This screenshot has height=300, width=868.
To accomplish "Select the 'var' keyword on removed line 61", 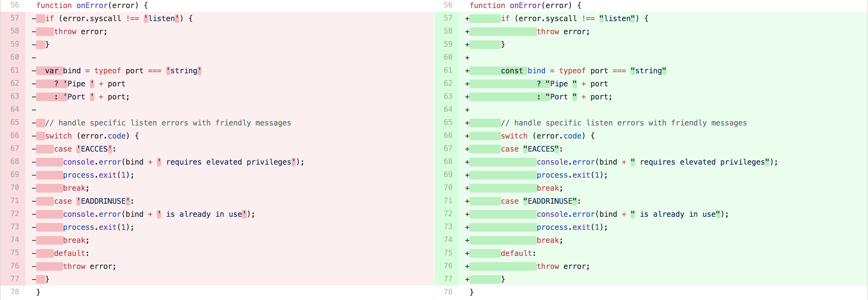I will coord(51,71).
